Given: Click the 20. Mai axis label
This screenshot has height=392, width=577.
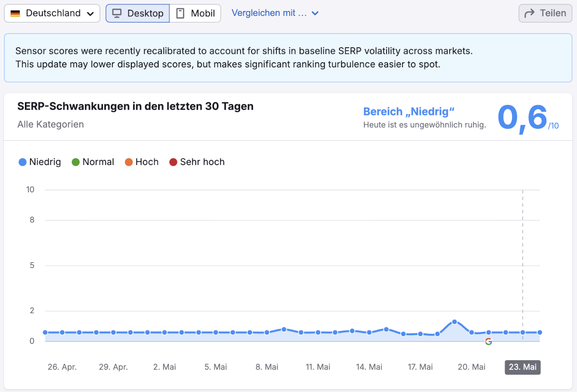Looking at the screenshot, I should 472,367.
